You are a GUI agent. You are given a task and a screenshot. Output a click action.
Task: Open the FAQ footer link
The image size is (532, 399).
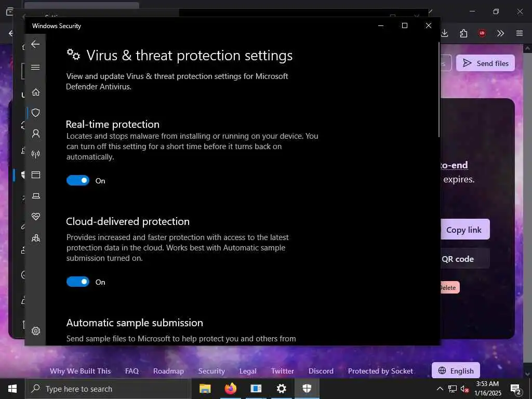131,371
